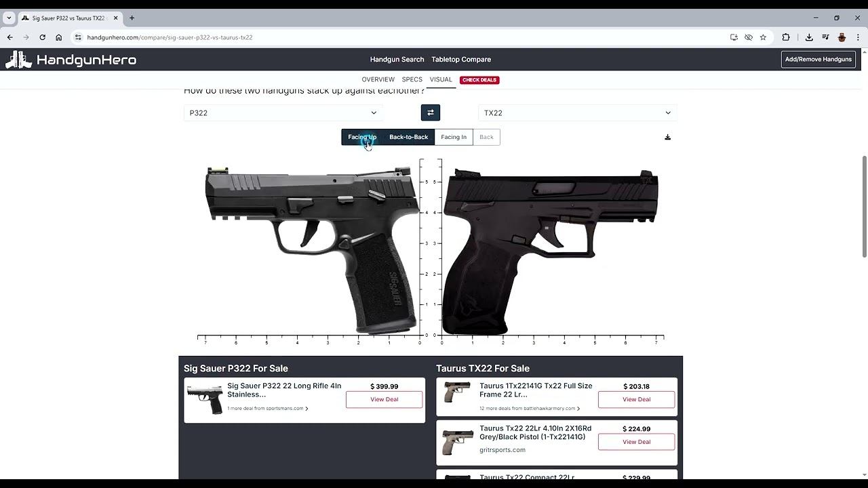This screenshot has height=488, width=868.
Task: Open the TX22 handgun dropdown
Action: click(x=578, y=113)
